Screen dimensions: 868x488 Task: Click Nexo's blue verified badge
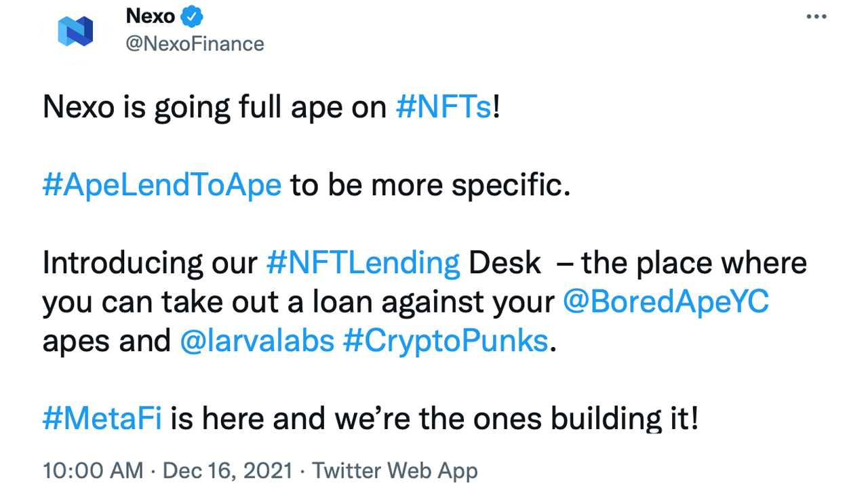click(x=192, y=16)
